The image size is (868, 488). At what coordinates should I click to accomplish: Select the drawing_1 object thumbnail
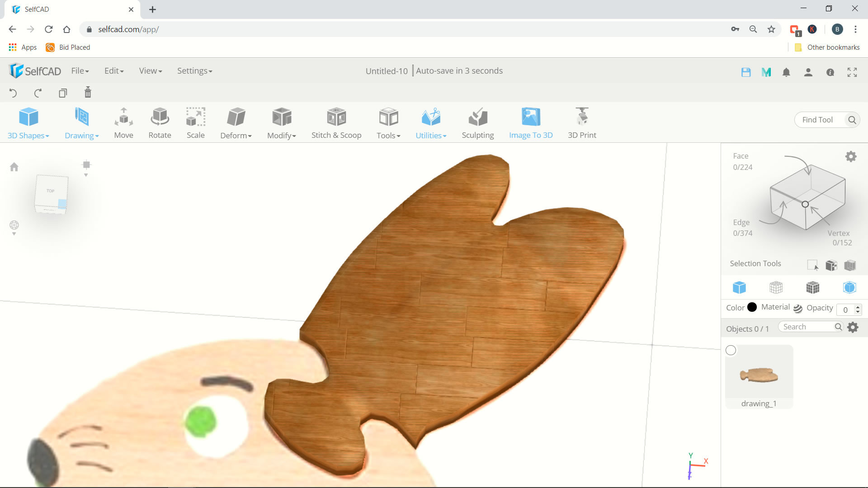759,375
